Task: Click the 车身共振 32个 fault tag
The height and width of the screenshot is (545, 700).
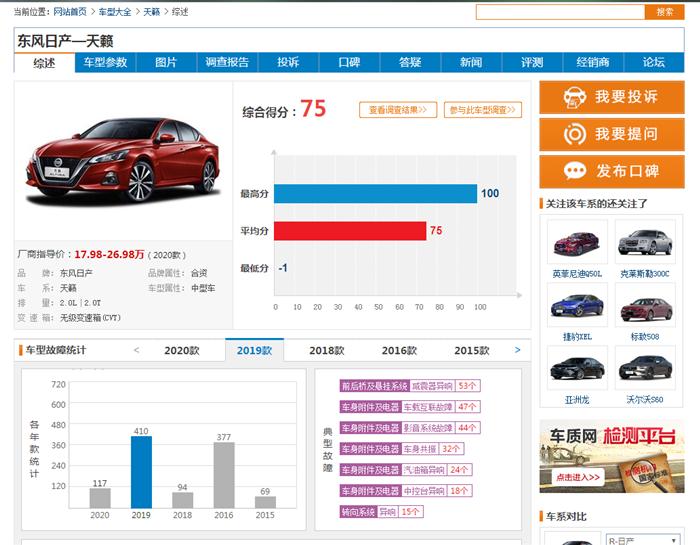Action: [402, 449]
